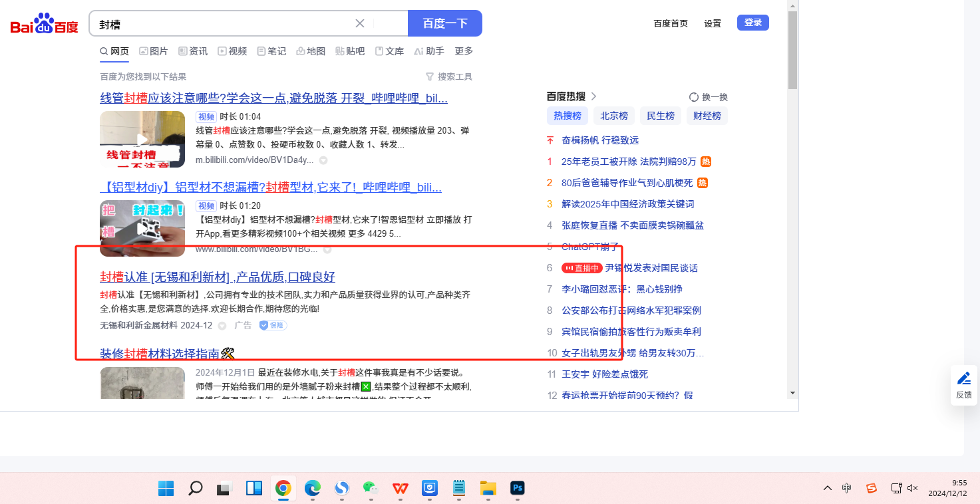The height and width of the screenshot is (504, 980).
Task: Toggle the muted volume icon in tray
Action: pyautogui.click(x=913, y=488)
